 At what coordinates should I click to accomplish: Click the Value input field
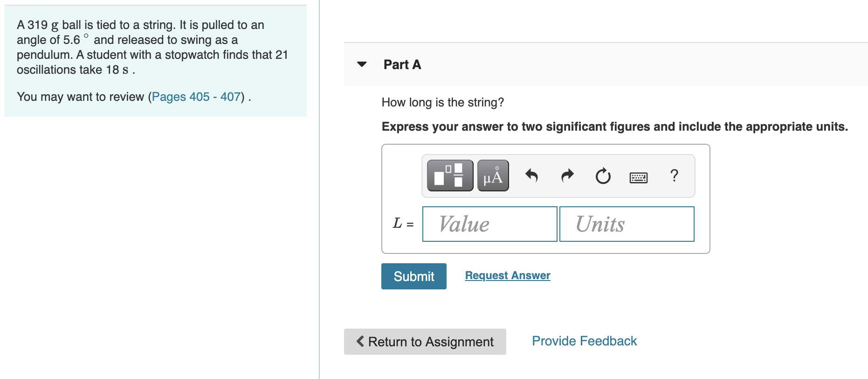point(489,224)
